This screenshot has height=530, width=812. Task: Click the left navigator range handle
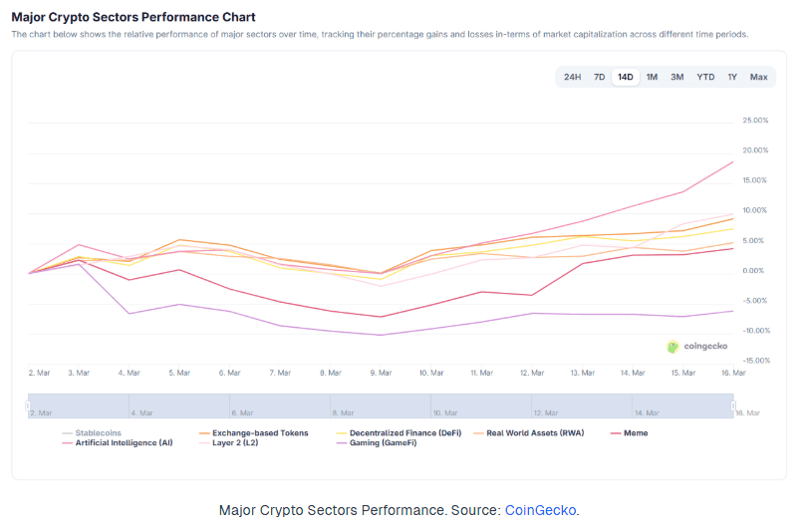[28, 405]
